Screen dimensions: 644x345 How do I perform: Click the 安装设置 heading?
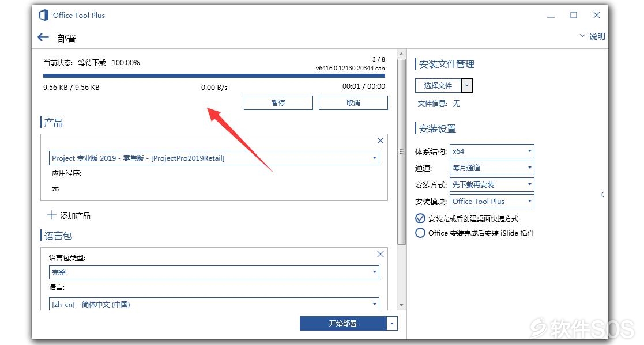tap(438, 129)
